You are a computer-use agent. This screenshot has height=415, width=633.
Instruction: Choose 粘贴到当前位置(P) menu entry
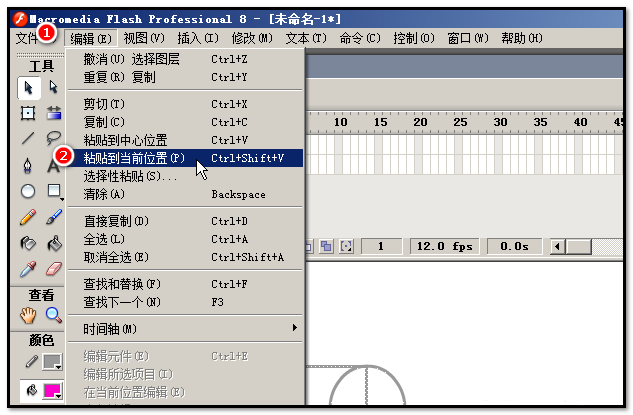tap(185, 158)
